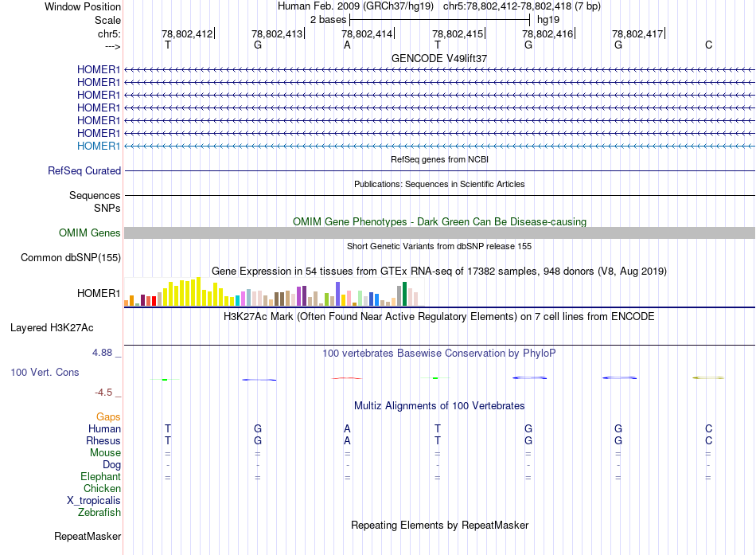Screen dimensions: 756x555
Task: Select the Chicken species label
Action: click(x=103, y=489)
